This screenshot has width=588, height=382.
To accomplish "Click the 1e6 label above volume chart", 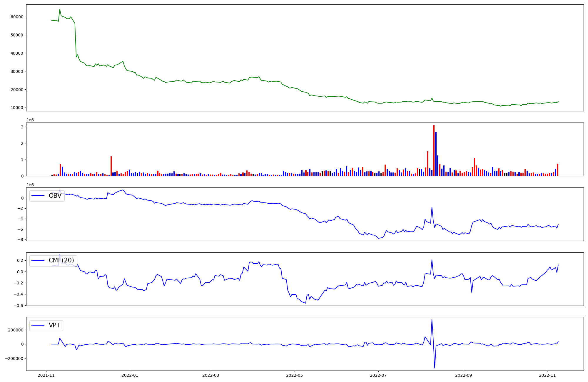I will [30, 120].
